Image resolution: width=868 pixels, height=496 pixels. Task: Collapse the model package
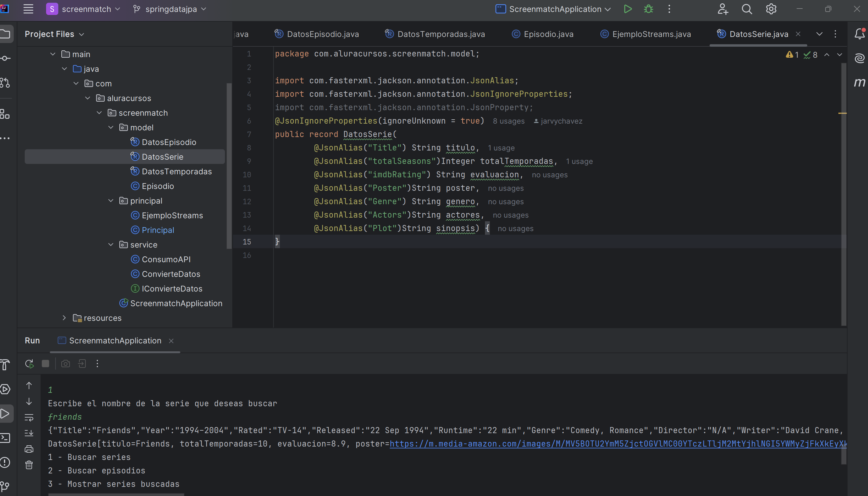coord(111,127)
